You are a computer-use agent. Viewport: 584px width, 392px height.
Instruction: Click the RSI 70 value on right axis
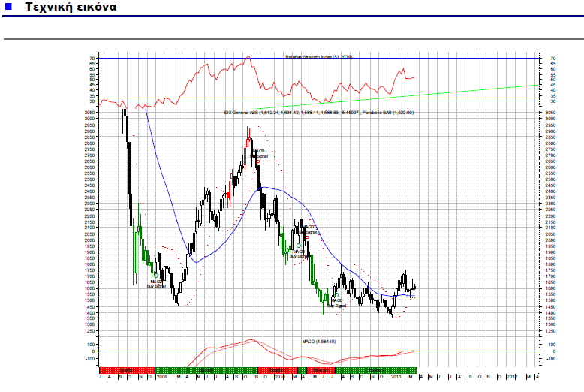click(x=553, y=59)
